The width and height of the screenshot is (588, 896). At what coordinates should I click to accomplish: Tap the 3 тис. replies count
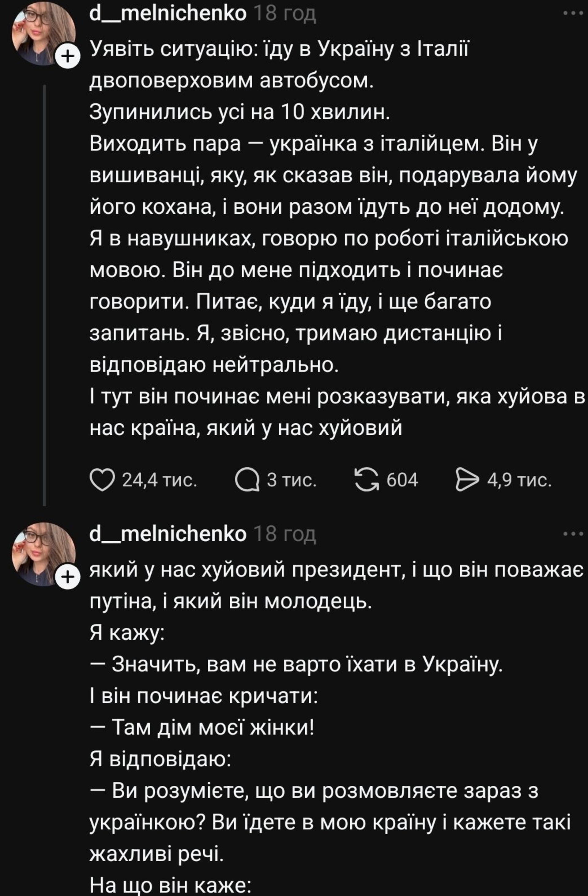pos(292,480)
